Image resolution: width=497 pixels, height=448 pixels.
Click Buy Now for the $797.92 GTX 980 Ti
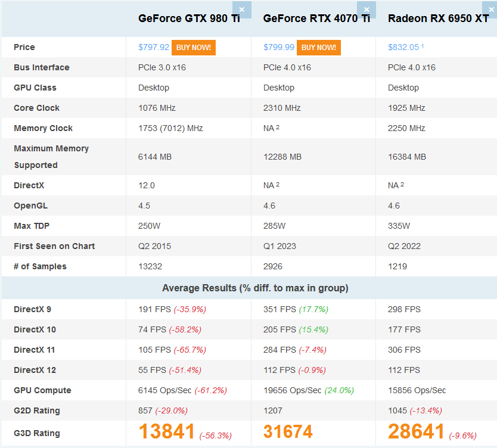[194, 48]
